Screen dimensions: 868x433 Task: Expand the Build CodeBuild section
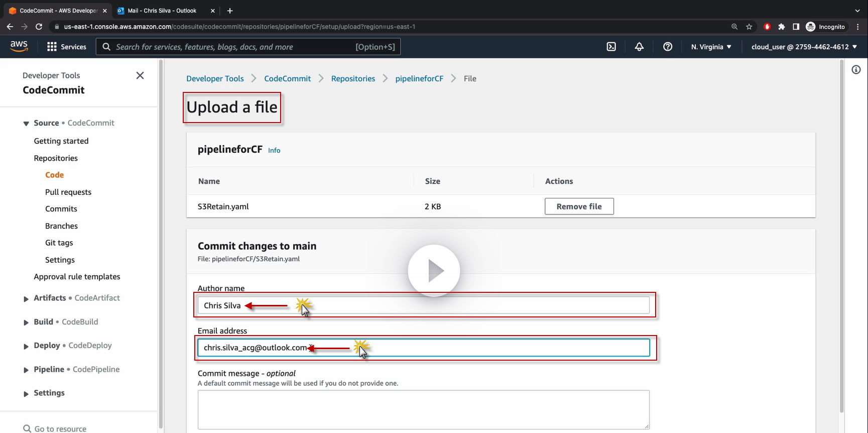[x=26, y=322]
